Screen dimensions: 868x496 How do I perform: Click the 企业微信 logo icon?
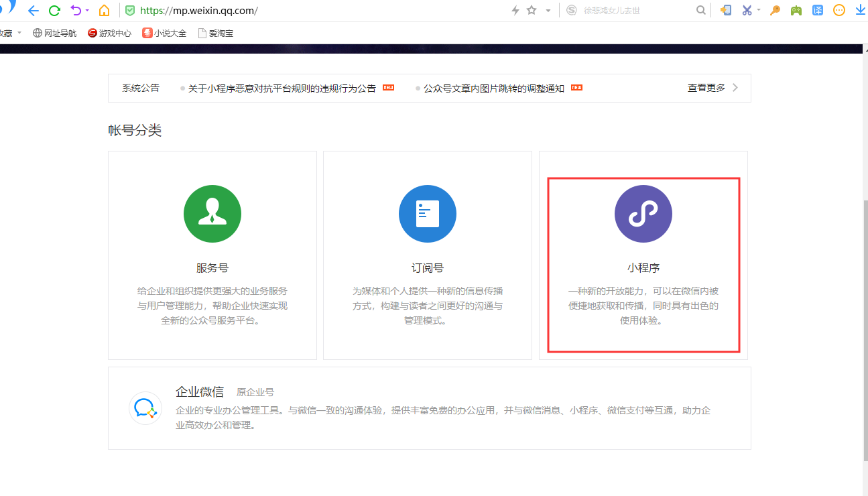[x=145, y=408]
